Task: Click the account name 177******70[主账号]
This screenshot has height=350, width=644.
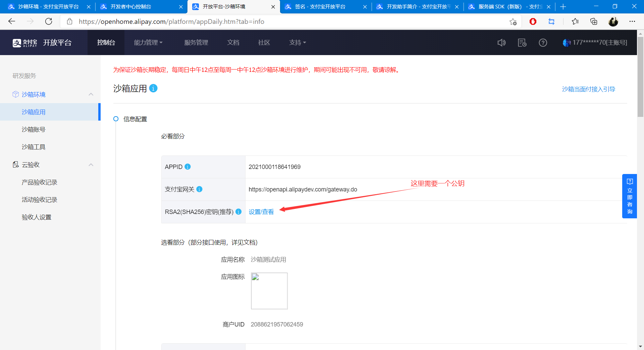Action: coord(600,43)
